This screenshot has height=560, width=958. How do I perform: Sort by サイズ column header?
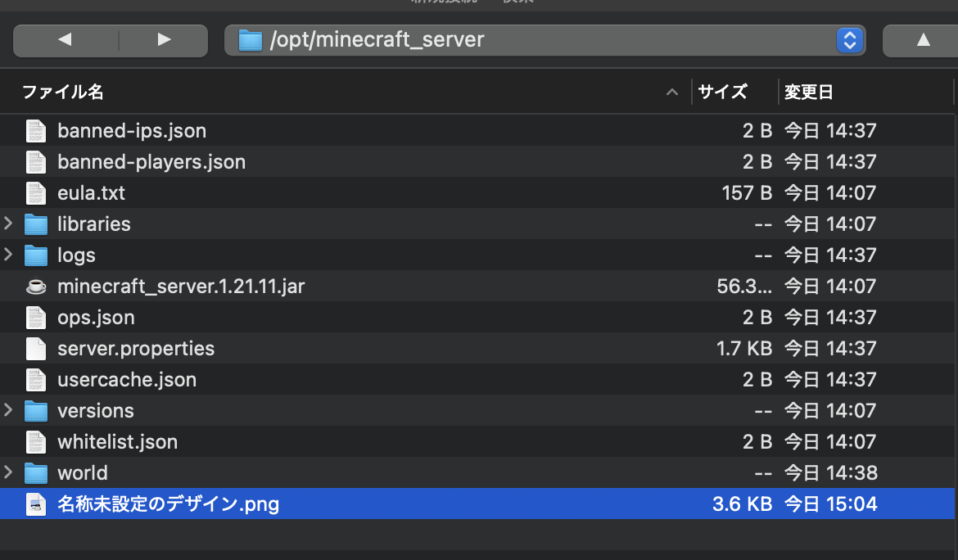point(722,93)
